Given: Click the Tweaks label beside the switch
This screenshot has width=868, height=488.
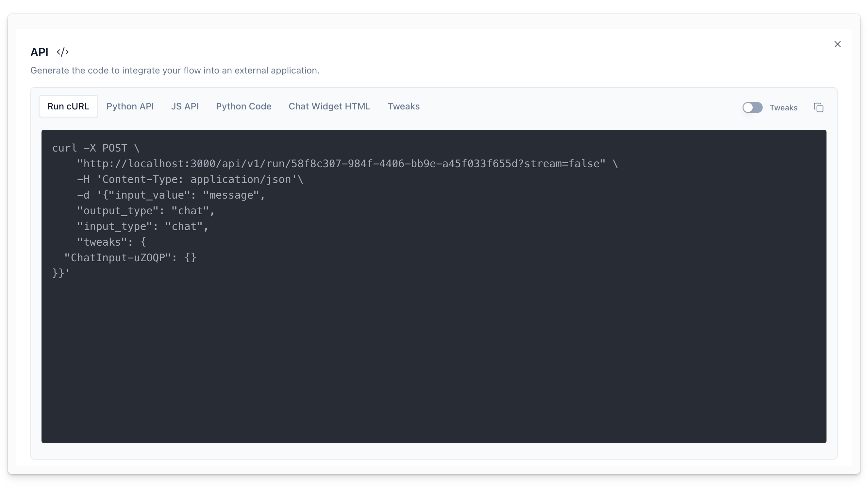Looking at the screenshot, I should [783, 108].
